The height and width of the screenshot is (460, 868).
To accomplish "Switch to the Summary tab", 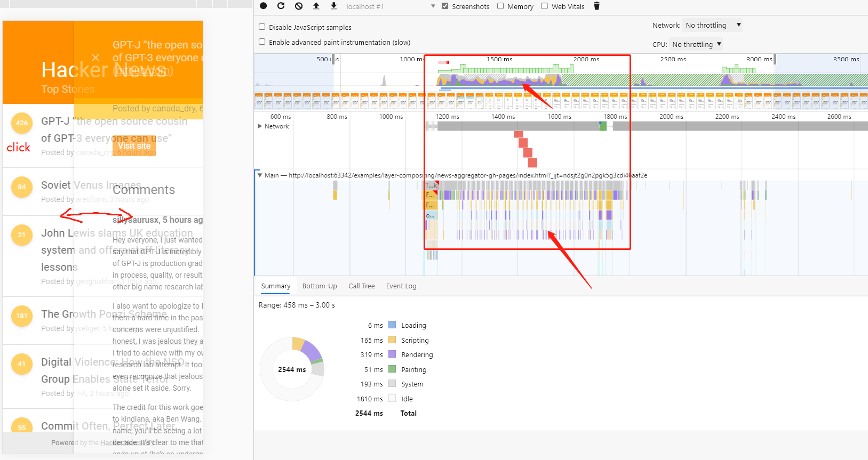I will pyautogui.click(x=276, y=286).
